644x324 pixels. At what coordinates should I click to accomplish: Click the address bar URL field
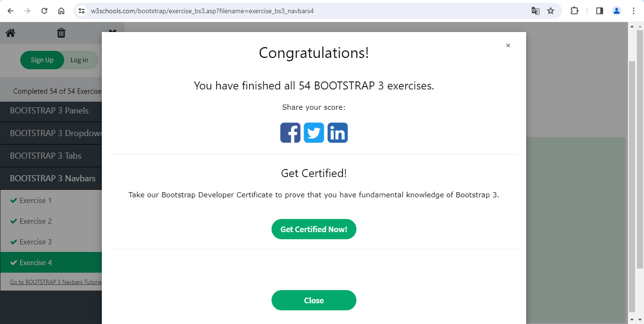(x=302, y=11)
